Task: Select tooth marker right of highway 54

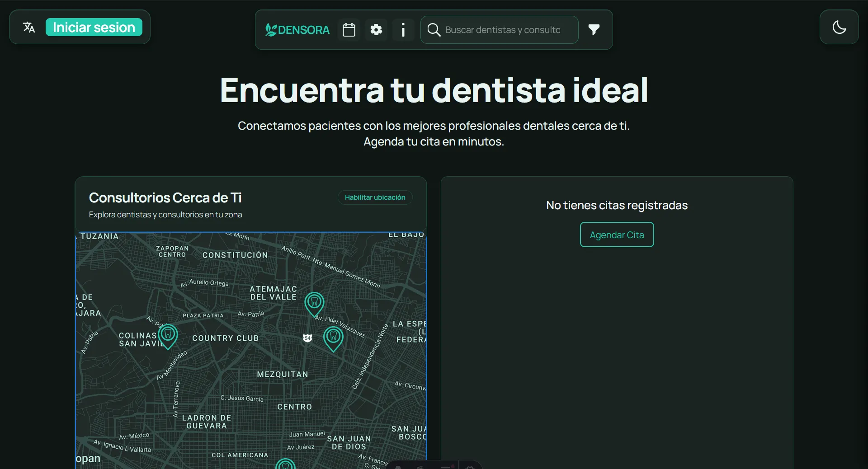Action: coord(333,337)
